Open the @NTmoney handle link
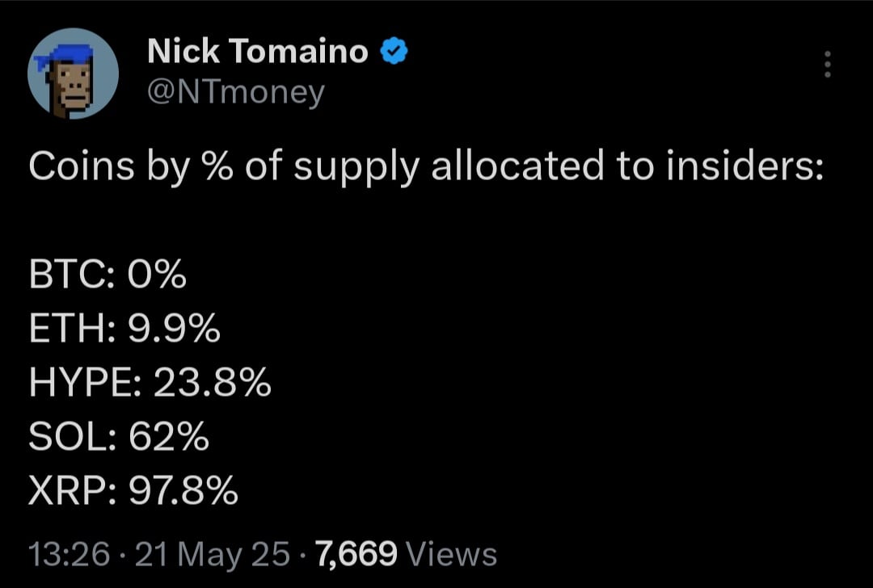Image resolution: width=873 pixels, height=588 pixels. pos(236,92)
